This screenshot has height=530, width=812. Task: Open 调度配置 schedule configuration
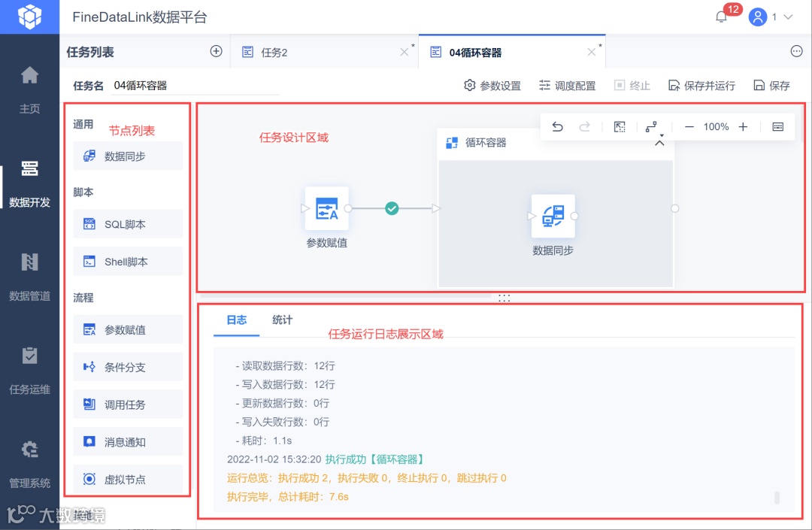(x=568, y=86)
